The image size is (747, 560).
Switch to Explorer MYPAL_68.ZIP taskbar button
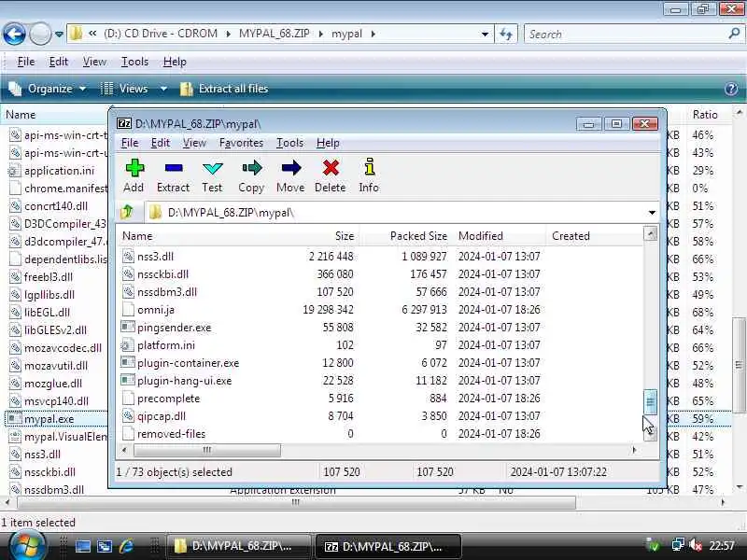pos(239,546)
